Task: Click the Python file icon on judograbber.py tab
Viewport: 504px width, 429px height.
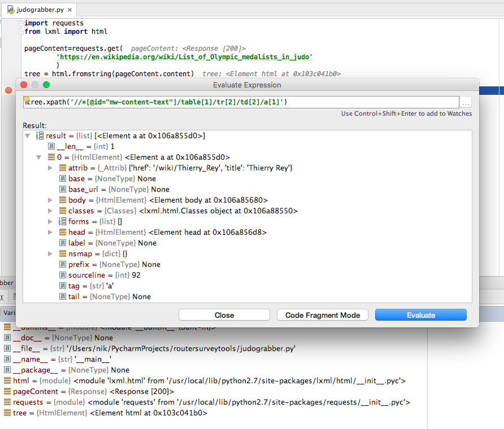Action: tap(10, 10)
